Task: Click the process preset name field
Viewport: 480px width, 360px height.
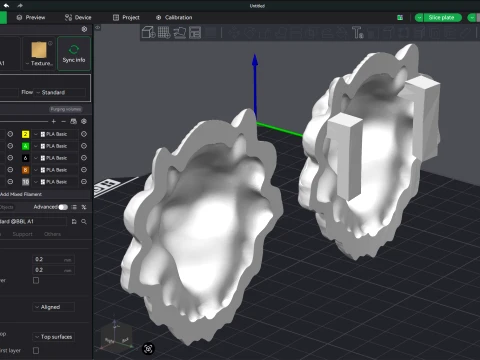Action: click(33, 221)
